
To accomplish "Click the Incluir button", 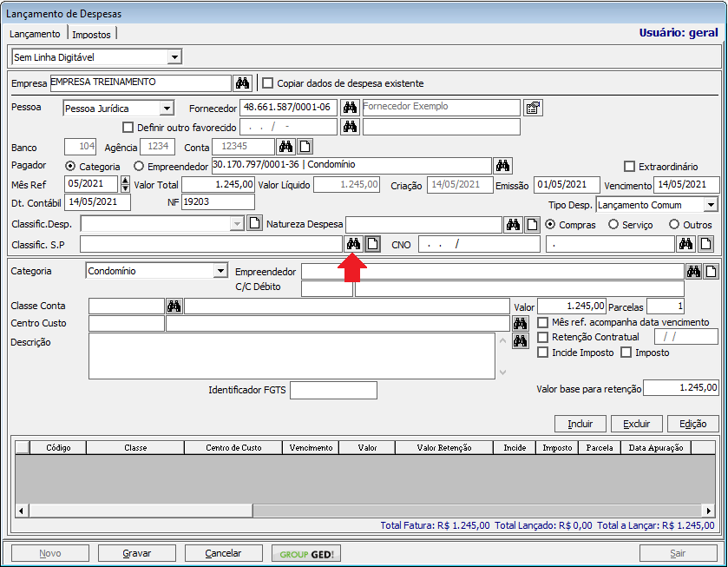I will coord(580,424).
